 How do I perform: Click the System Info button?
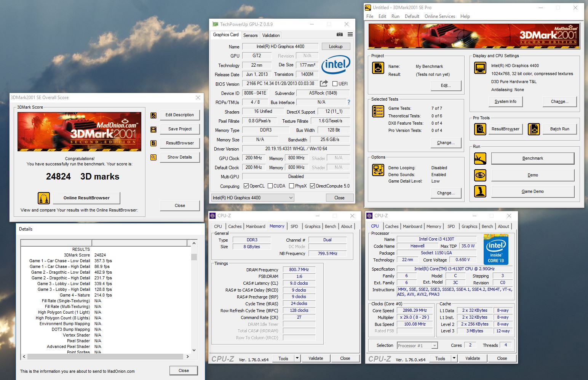click(505, 102)
